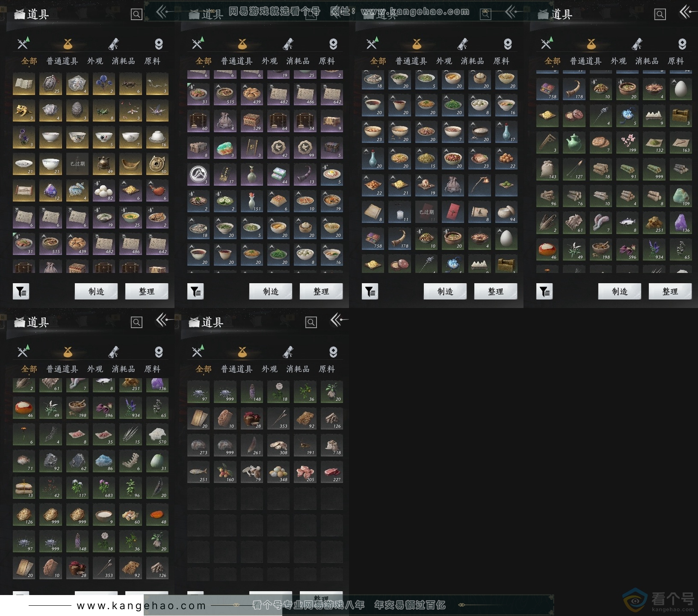Open the filter icon in top-left panel

pos(21,291)
